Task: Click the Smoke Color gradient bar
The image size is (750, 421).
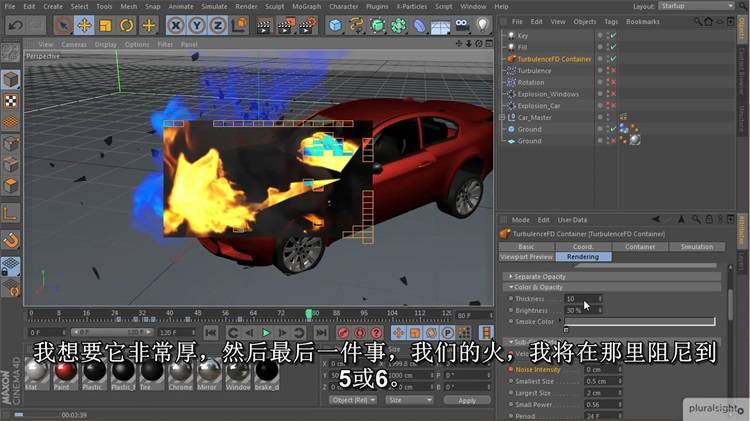Action: pos(640,322)
